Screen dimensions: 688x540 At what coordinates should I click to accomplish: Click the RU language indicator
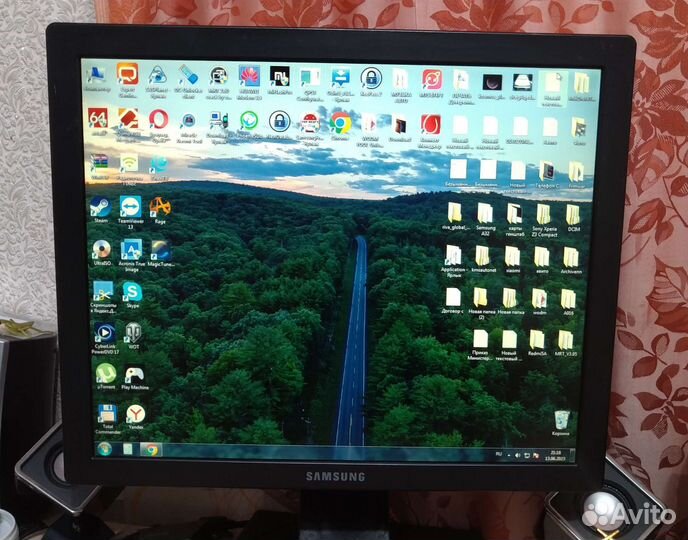pos(498,454)
